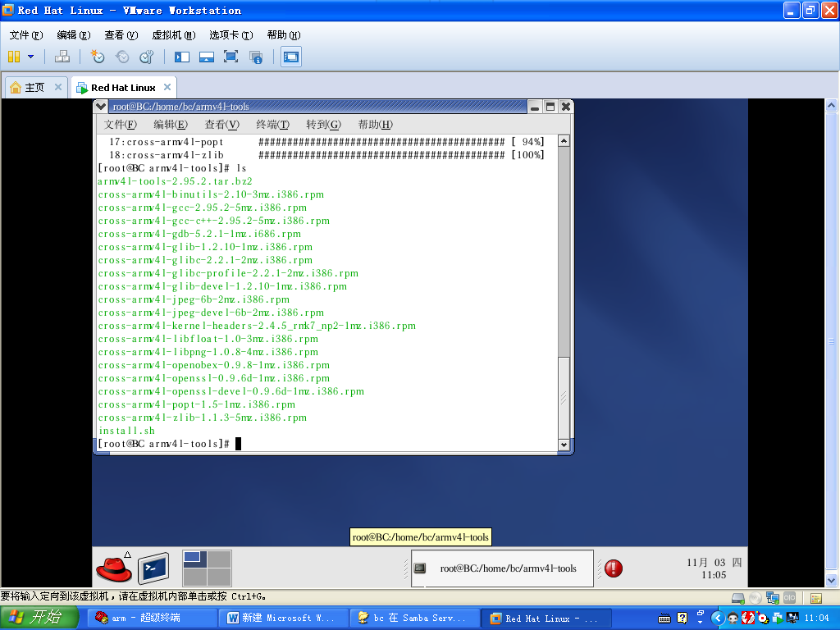The height and width of the screenshot is (630, 840).
Task: Select the Red Hat Linux tab
Action: (123, 87)
